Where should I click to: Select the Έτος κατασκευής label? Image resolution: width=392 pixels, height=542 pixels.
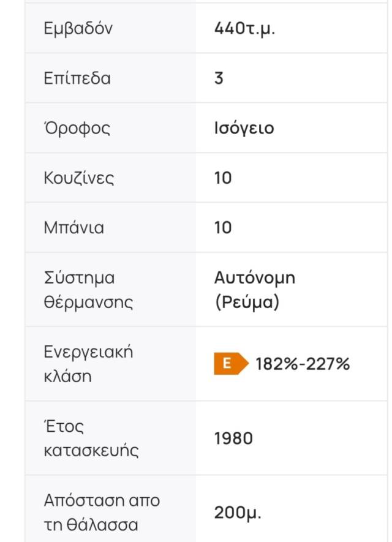91,438
